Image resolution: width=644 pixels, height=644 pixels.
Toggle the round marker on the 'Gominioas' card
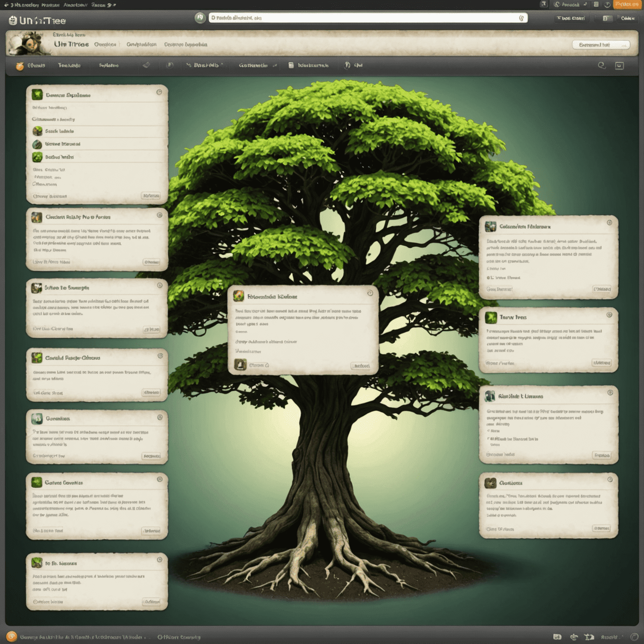[x=160, y=418]
